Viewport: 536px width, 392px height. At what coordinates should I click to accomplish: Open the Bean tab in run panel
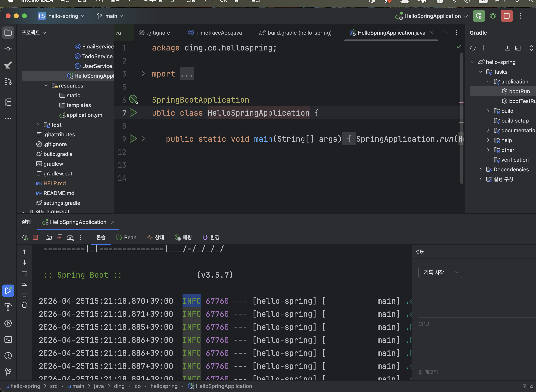coord(126,237)
